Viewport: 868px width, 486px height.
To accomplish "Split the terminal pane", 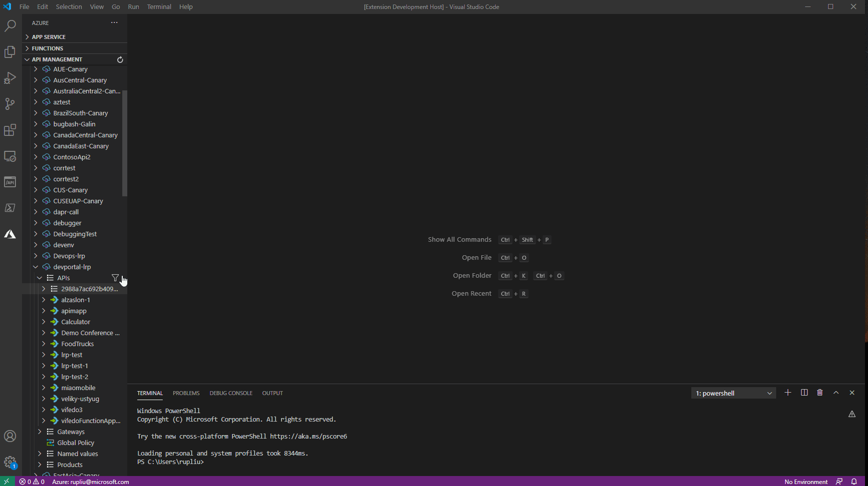I will coord(804,393).
